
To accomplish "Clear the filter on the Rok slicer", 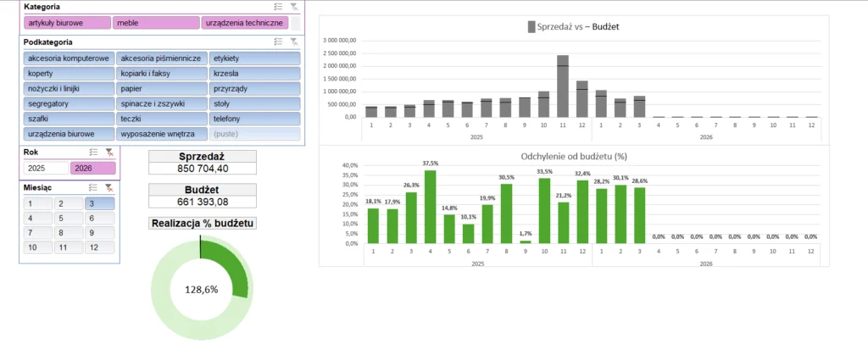I will [108, 153].
